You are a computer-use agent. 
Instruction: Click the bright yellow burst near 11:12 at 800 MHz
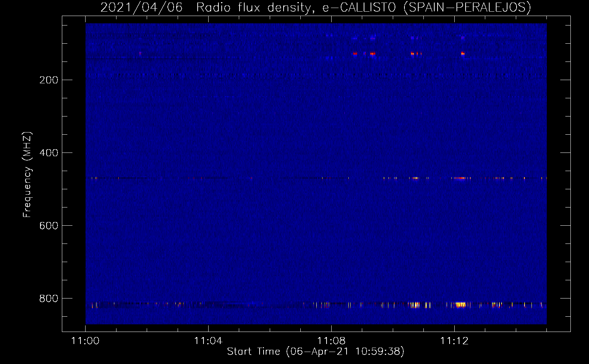[460, 305]
